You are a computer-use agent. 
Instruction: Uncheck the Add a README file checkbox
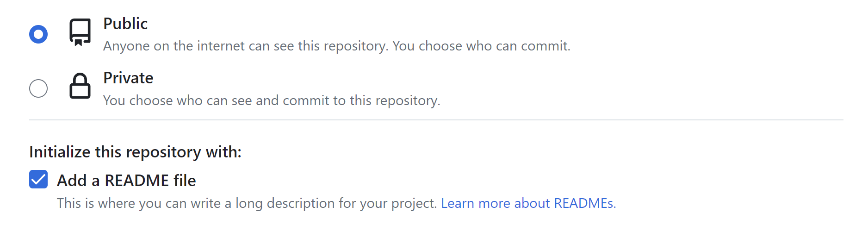[38, 180]
